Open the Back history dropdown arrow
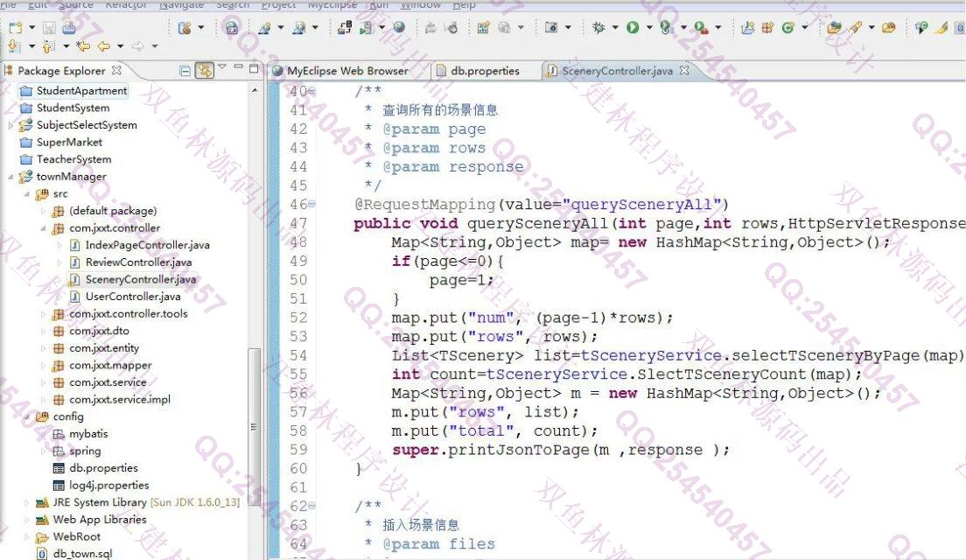Viewport: 966px width, 560px height. (x=120, y=46)
